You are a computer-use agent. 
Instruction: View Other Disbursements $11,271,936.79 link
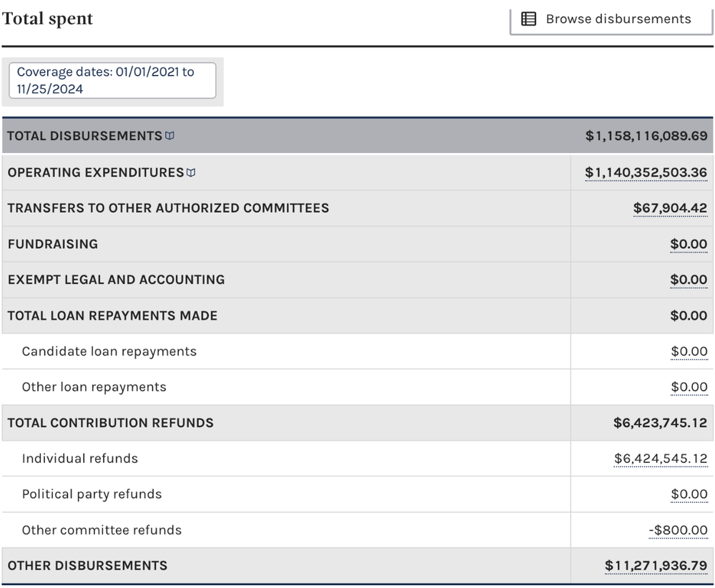tap(656, 566)
